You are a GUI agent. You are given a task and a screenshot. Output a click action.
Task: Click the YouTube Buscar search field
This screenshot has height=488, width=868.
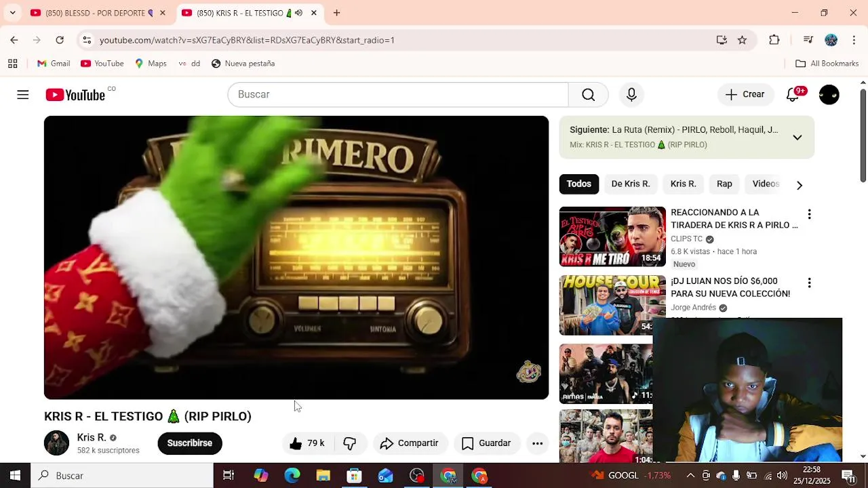pos(398,95)
